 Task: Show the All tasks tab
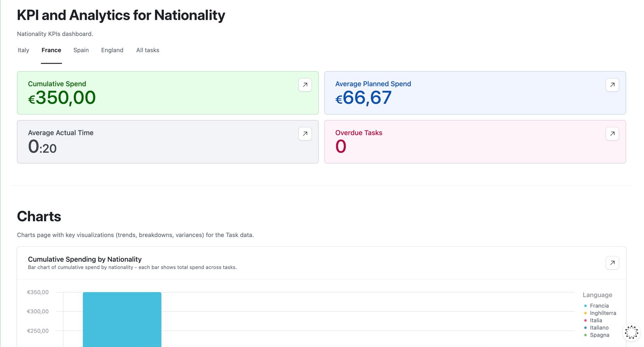point(148,50)
